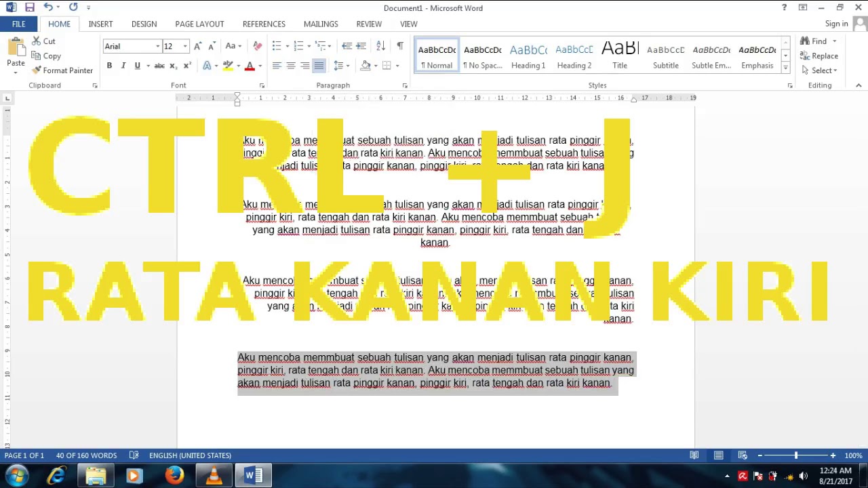Apply text highlight color
The height and width of the screenshot is (488, 868).
(228, 66)
